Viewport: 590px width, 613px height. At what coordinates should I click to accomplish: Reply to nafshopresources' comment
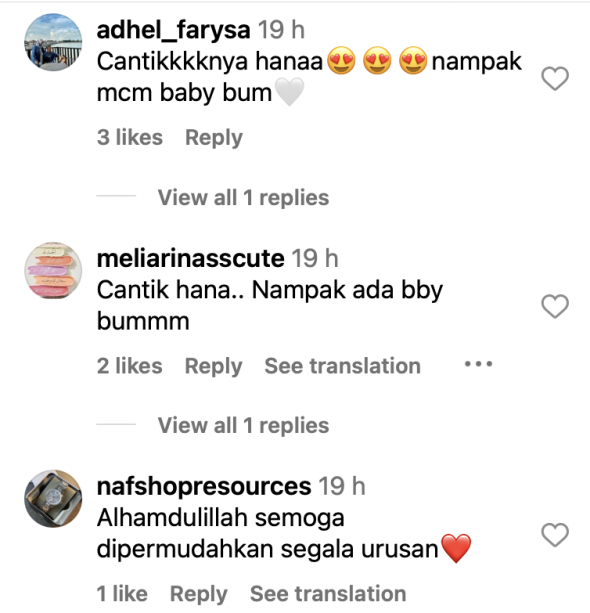pos(199,595)
